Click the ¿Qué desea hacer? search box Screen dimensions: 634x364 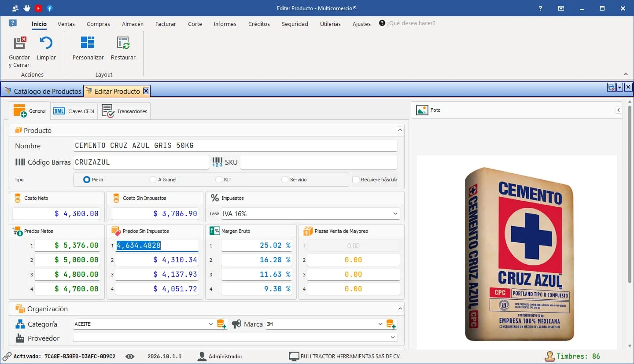(x=411, y=23)
